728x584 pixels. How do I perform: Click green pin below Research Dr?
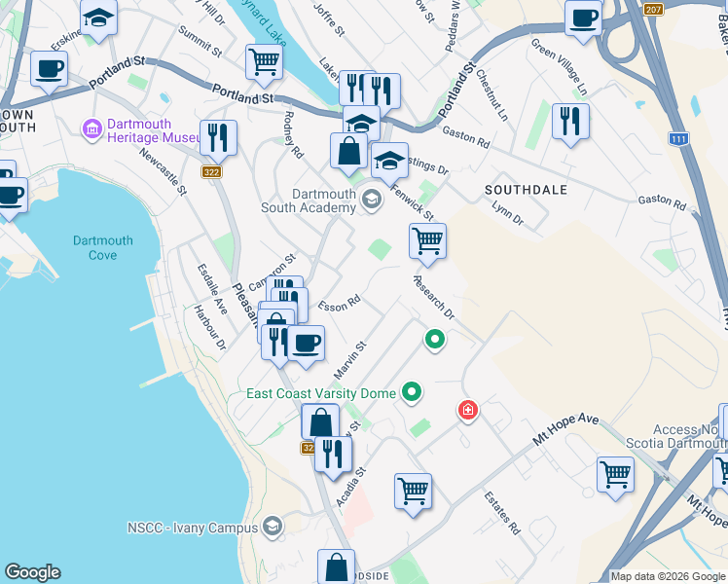(x=435, y=341)
